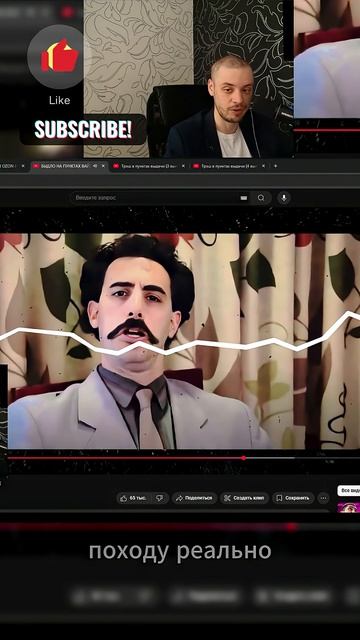Open the recommended video thumbnail below 'Все видео'
360x640 pixels.
pos(349,507)
